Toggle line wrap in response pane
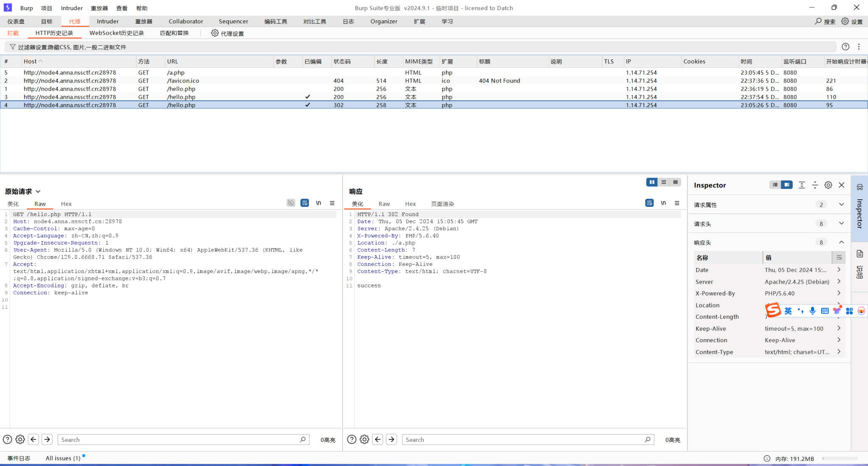Image resolution: width=868 pixels, height=466 pixels. click(649, 203)
